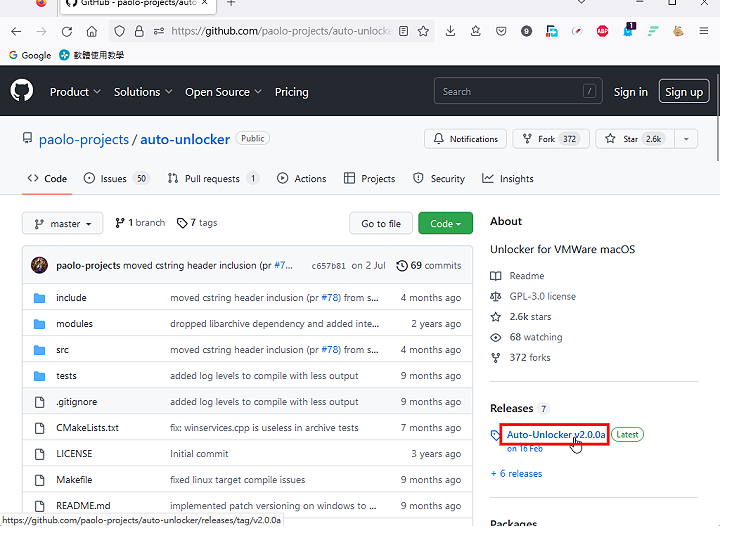Fork the repository with Fork button
Image resolution: width=729 pixels, height=542 pixels.
click(551, 139)
